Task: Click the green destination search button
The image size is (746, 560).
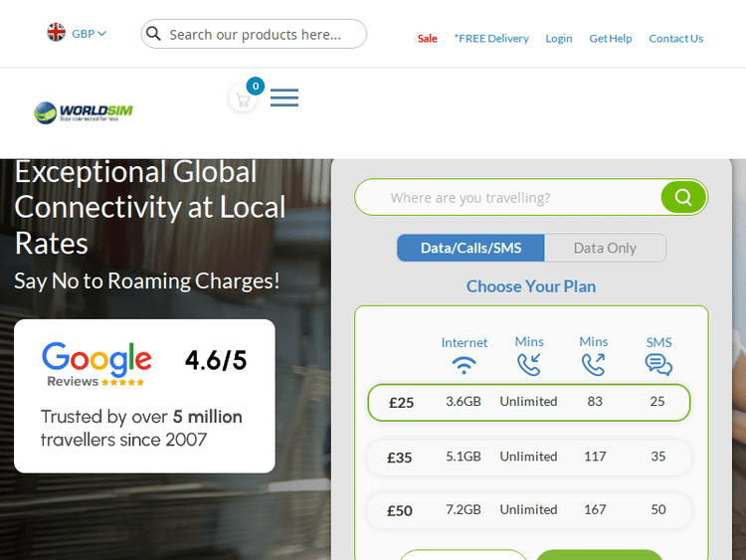Action: [683, 197]
